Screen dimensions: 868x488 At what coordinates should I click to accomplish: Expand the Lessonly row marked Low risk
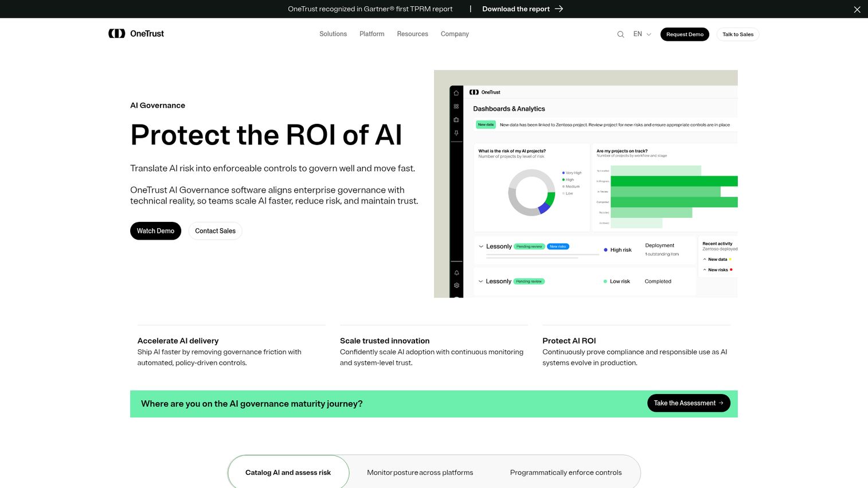pyautogui.click(x=481, y=282)
